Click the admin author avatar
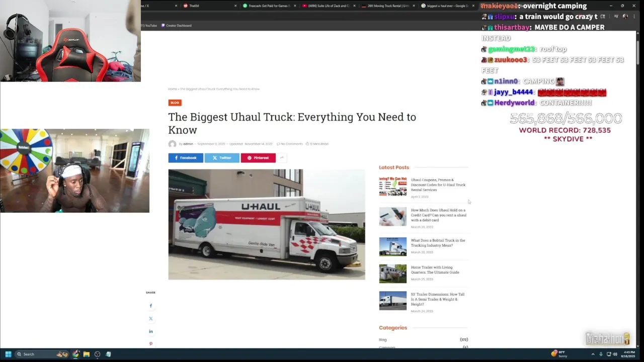This screenshot has width=644, height=362. pos(172,144)
